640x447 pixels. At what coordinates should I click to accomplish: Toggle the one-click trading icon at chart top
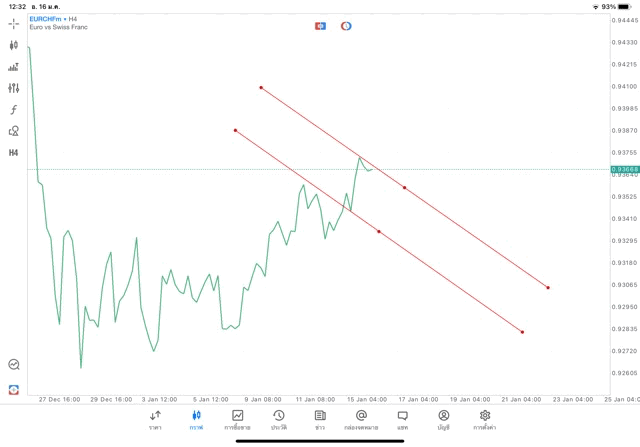[320, 25]
